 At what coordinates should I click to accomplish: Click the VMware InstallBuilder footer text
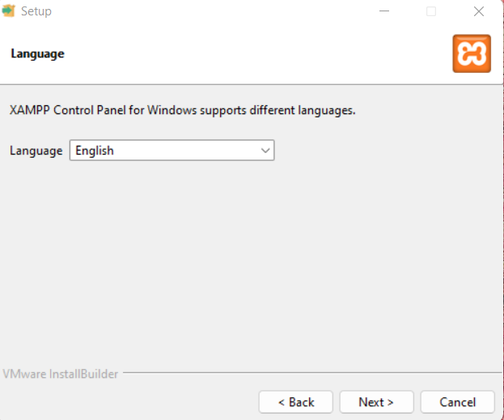coord(61,374)
